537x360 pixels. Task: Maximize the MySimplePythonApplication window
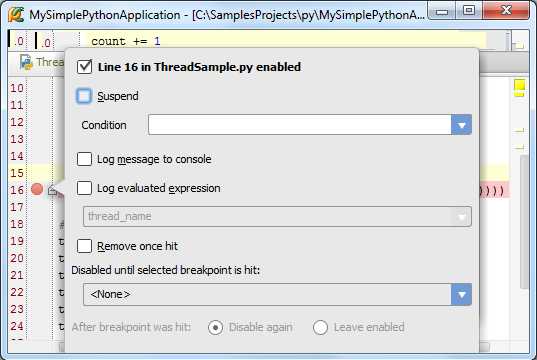[x=469, y=11]
